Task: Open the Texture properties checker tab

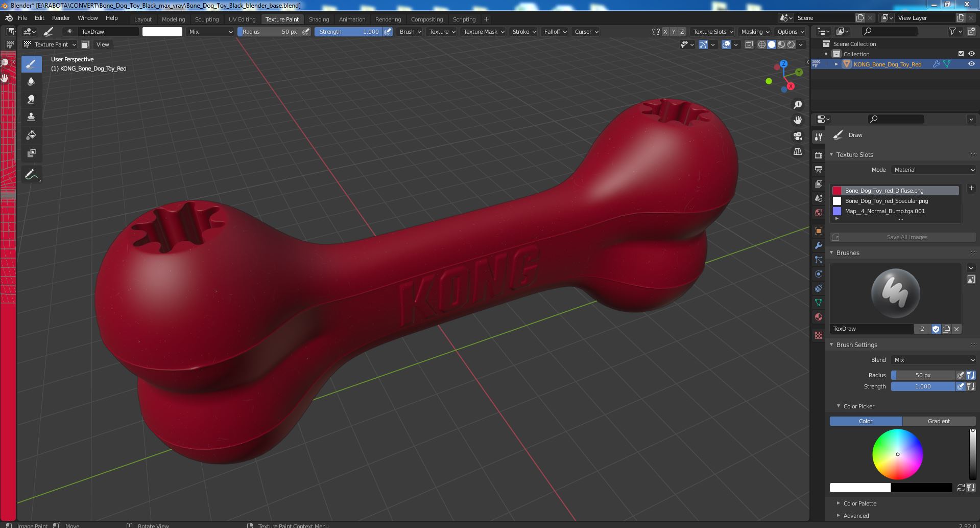Action: (x=819, y=335)
